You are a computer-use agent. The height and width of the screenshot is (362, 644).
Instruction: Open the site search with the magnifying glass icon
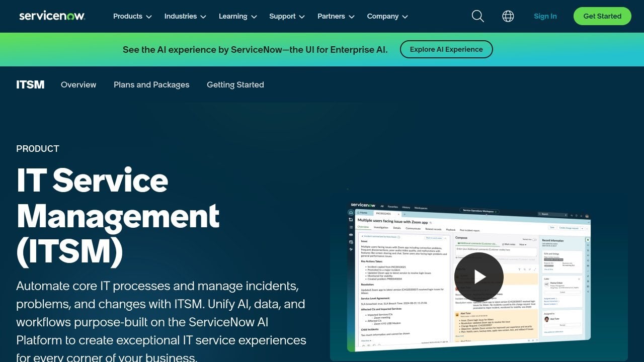(x=477, y=16)
